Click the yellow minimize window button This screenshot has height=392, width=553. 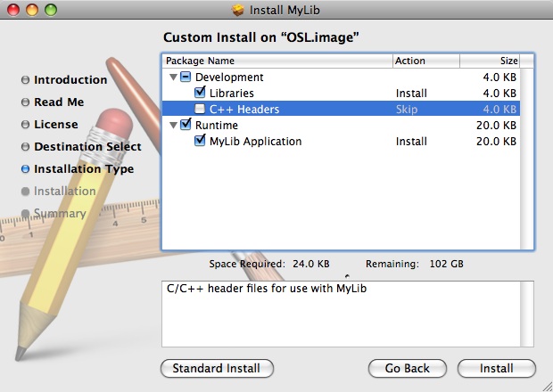[x=31, y=10]
